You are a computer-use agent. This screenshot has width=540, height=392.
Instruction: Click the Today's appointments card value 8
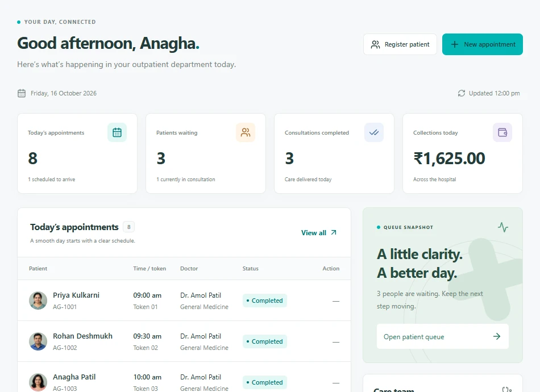33,159
